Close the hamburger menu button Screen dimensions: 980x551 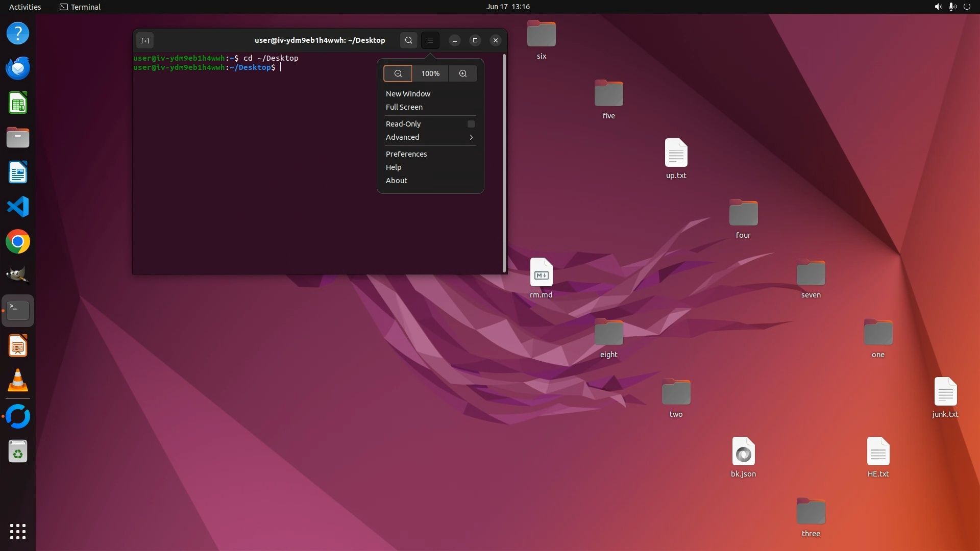pos(430,40)
